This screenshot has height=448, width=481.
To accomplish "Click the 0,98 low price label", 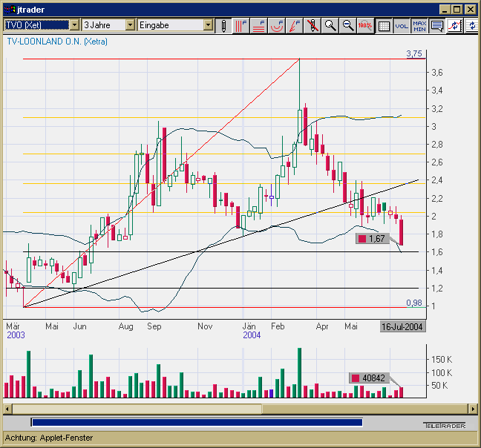I will coord(414,303).
